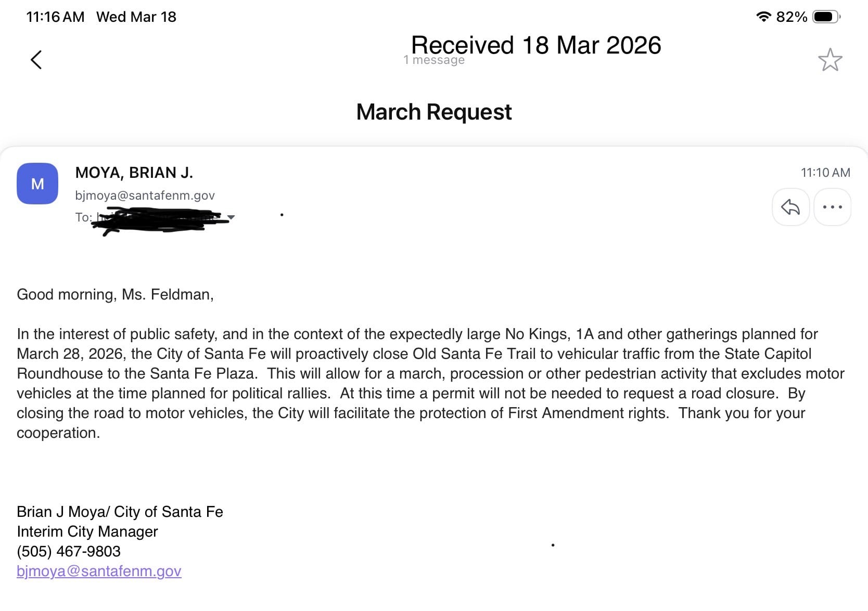This screenshot has width=868, height=611.
Task: Tap the status bar clock time
Action: pos(55,17)
